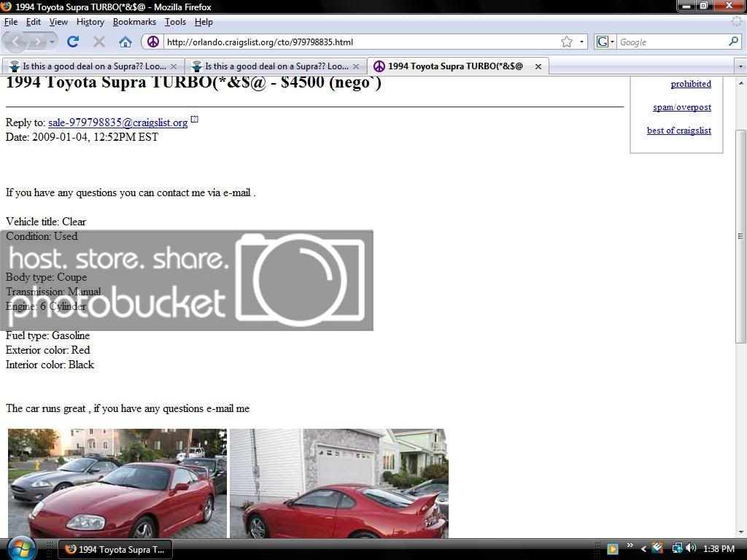This screenshot has width=747, height=560.
Task: Click the craigslist peace-sign site icon
Action: click(x=153, y=42)
